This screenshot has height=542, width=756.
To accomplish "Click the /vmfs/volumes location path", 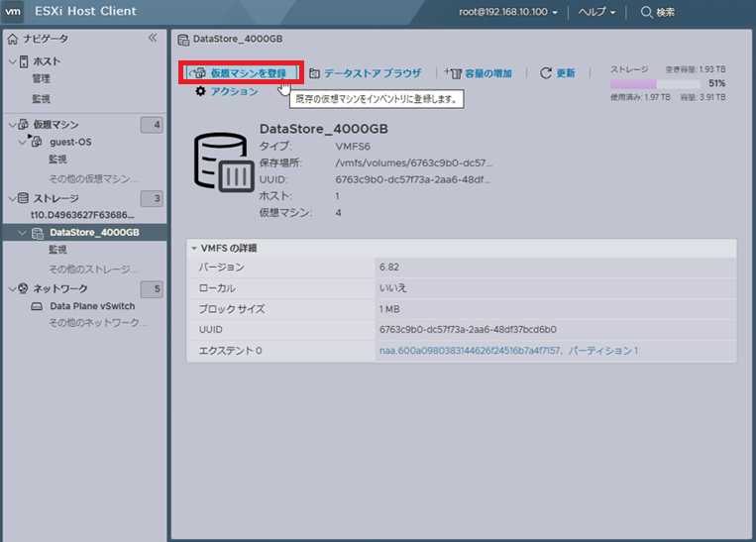I will (414, 163).
